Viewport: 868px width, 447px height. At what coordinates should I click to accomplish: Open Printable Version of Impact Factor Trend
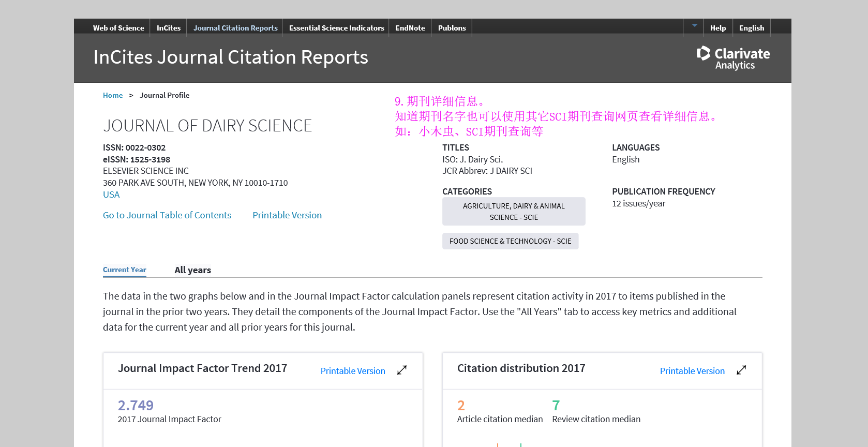point(353,371)
